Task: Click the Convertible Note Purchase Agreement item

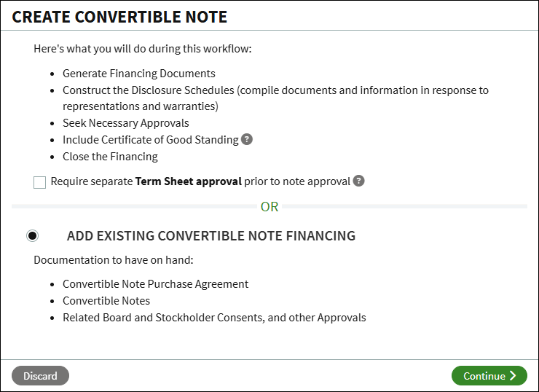Action: pyautogui.click(x=155, y=284)
